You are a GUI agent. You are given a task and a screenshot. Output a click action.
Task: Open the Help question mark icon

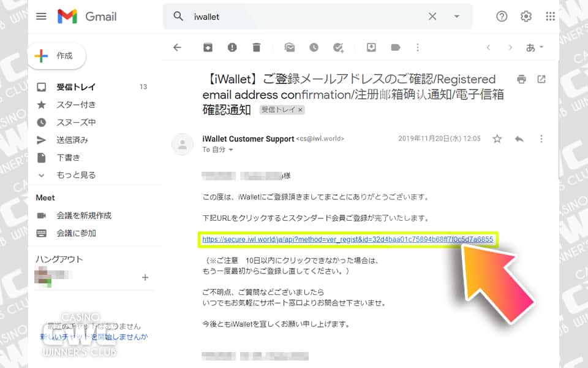coord(502,16)
